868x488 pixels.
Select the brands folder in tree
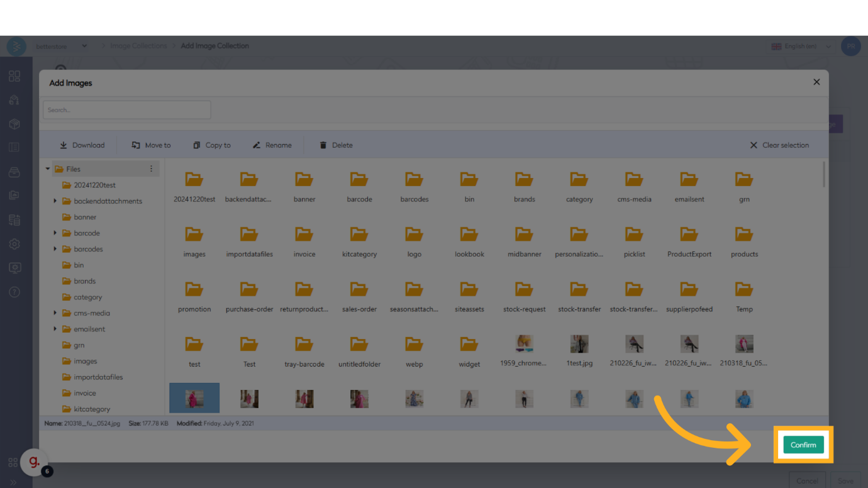pyautogui.click(x=84, y=281)
